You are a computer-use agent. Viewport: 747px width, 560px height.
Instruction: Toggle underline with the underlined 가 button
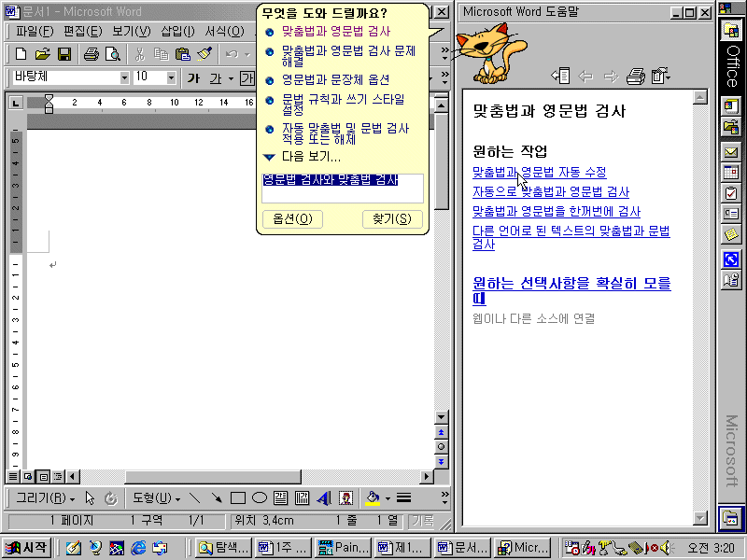[x=216, y=77]
